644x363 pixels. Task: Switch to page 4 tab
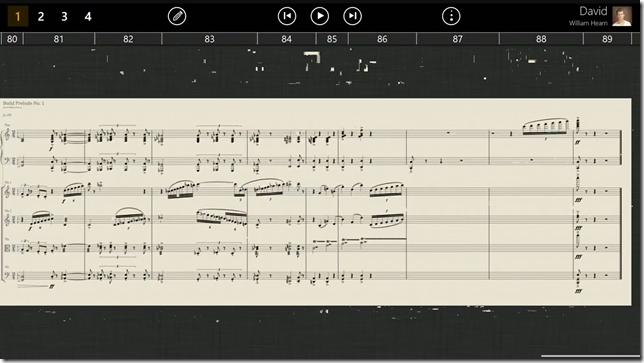click(x=88, y=16)
